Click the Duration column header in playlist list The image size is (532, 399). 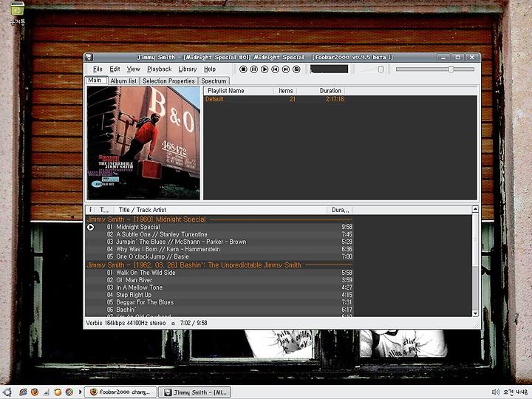tap(321, 91)
